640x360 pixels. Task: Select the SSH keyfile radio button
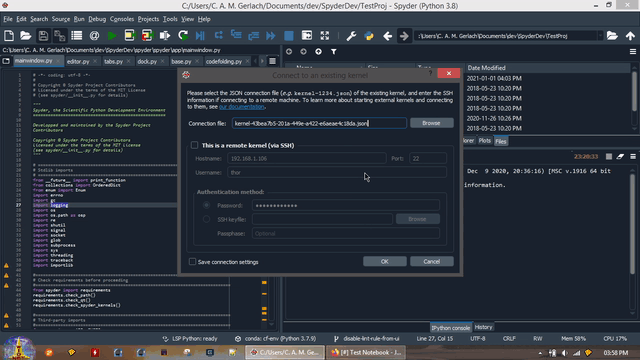click(207, 219)
